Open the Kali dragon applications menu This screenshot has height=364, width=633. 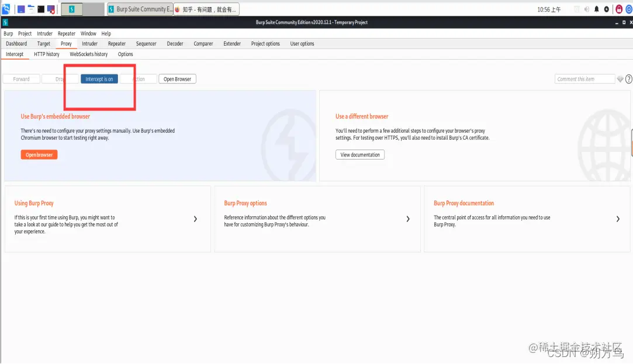click(x=6, y=9)
